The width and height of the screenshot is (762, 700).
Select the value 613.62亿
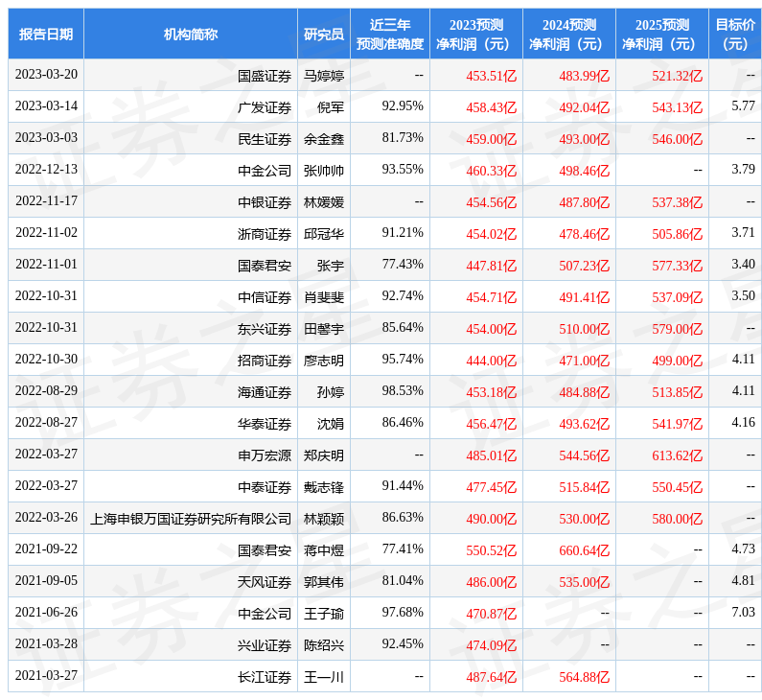(678, 455)
